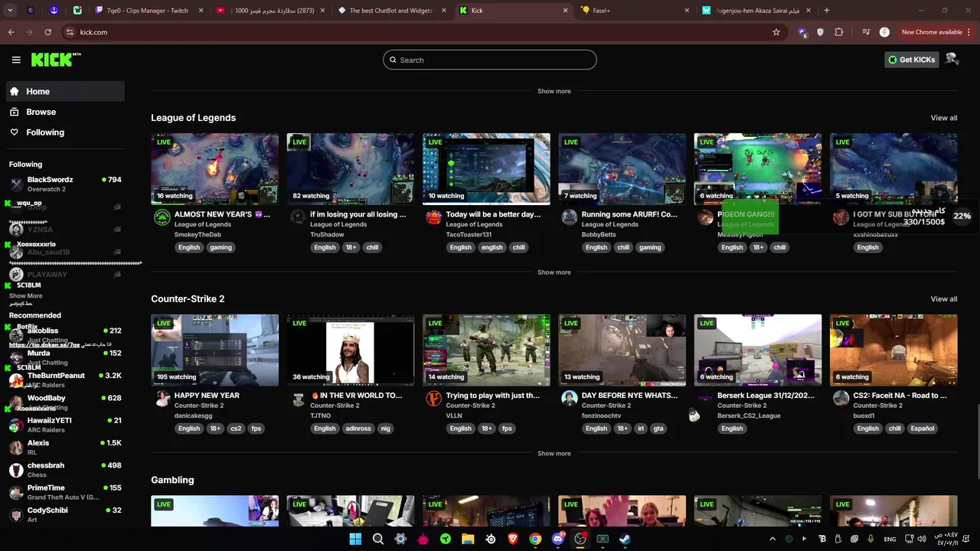Viewport: 980px width, 551px height.
Task: Open browser extensions puzzle icon
Action: [x=839, y=32]
